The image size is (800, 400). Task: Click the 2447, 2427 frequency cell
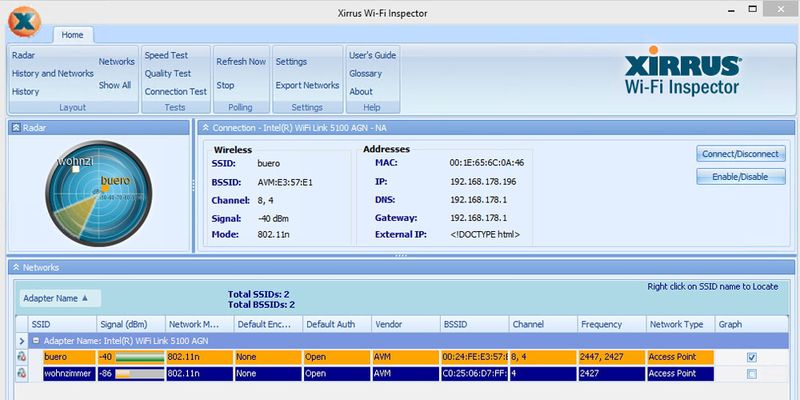[x=612, y=357]
